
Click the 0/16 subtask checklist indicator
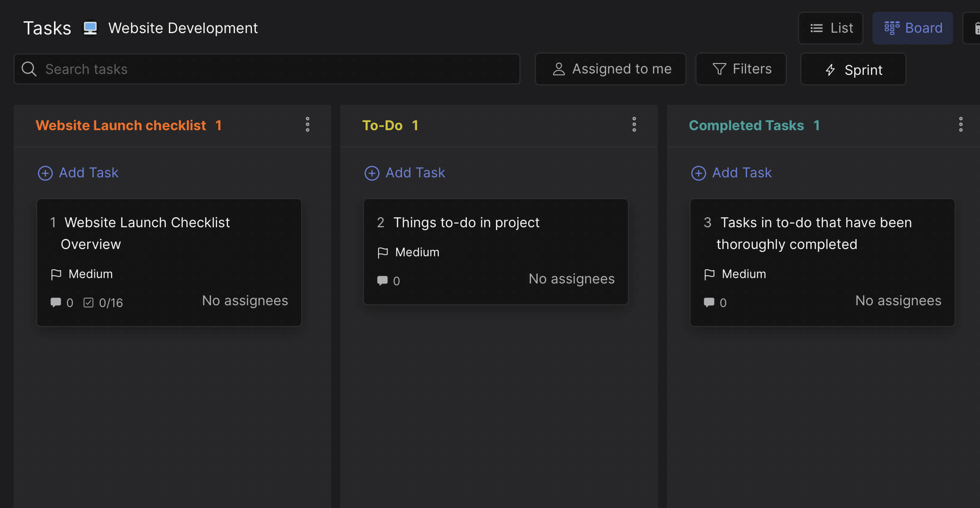pos(103,302)
